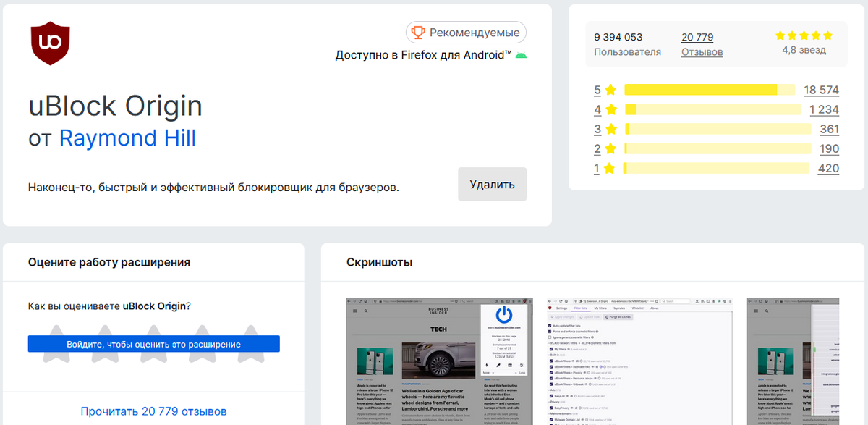Click the Удалить button
This screenshot has height=425, width=868.
click(x=492, y=184)
